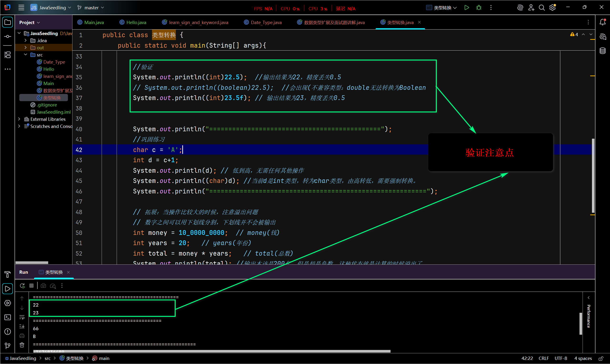Viewport: 610px width, 364px height.
Task: Switch to 数据类型扩展及面试题讲解.java tab
Action: (331, 22)
